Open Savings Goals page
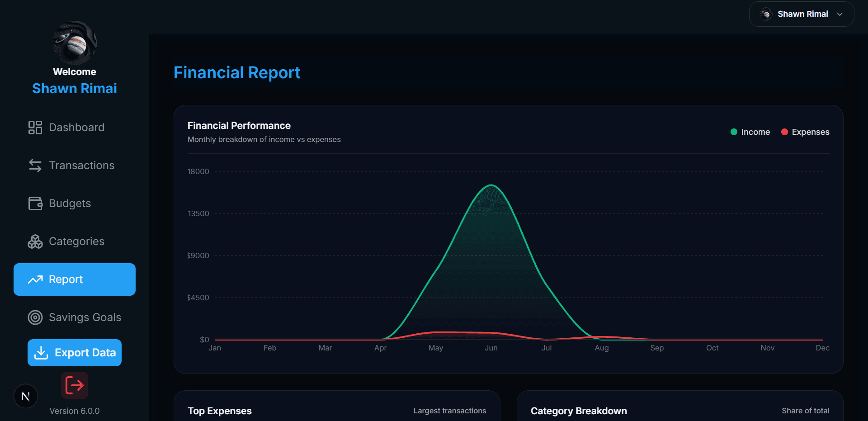Screen dimensions: 868x421 click(x=75, y=317)
